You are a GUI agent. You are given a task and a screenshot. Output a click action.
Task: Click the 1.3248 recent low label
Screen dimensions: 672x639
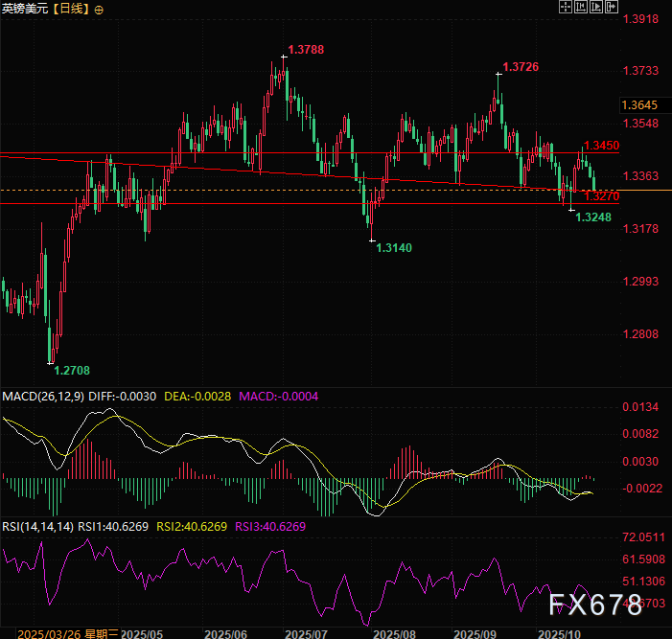(592, 218)
